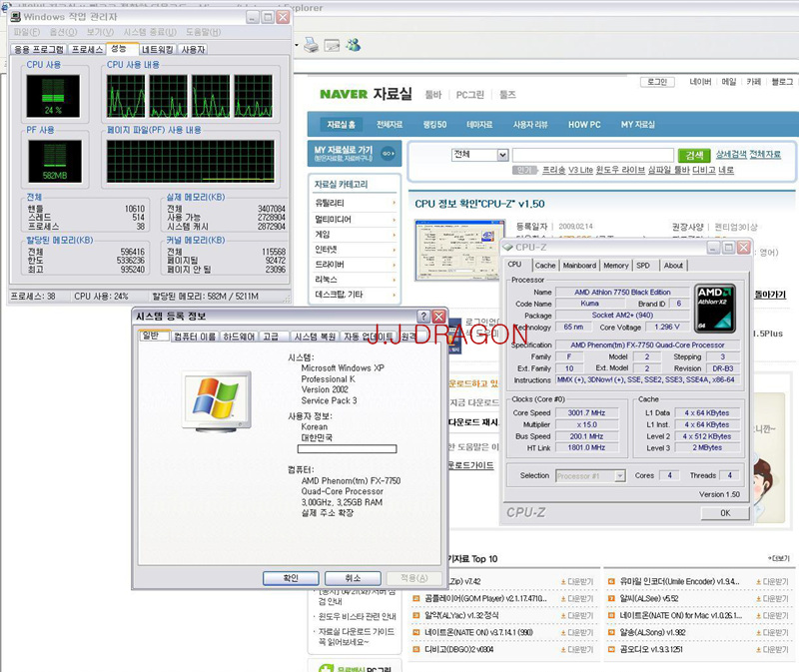Expand the 드라이버 category
799x672 pixels.
(395, 265)
